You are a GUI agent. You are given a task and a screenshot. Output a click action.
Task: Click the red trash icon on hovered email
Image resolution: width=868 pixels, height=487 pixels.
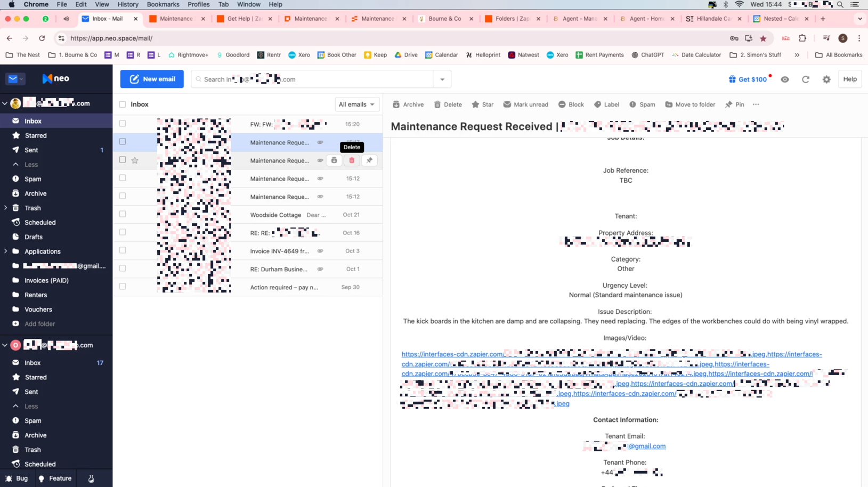[x=352, y=160]
